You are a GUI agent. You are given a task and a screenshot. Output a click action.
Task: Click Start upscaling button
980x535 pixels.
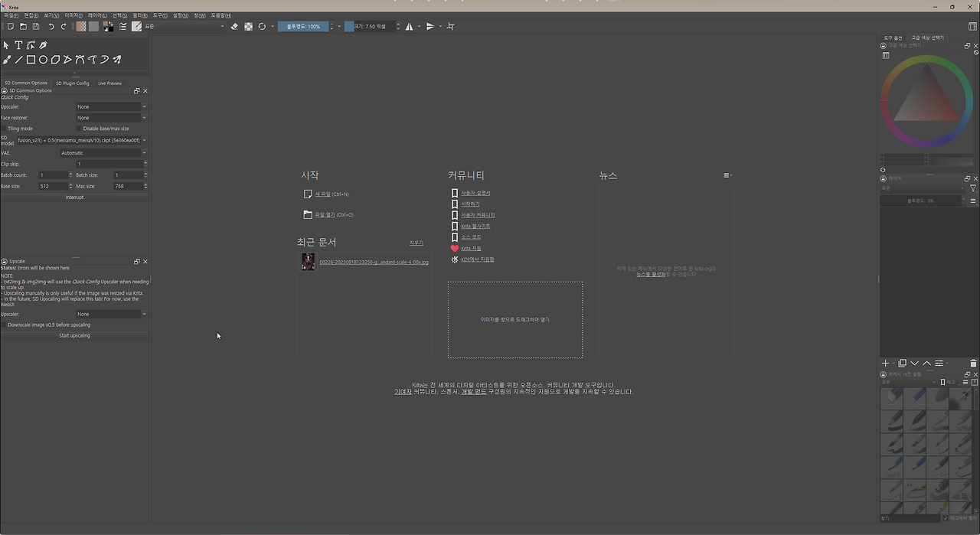(x=74, y=335)
